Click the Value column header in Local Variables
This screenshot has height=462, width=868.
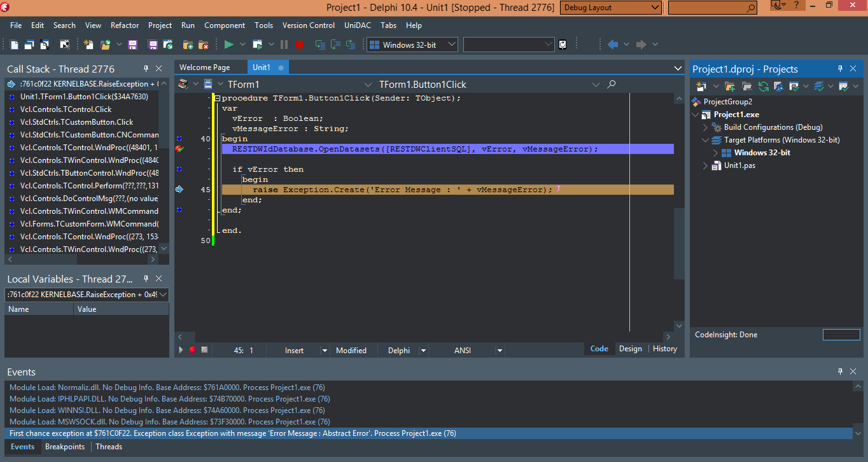pos(122,309)
